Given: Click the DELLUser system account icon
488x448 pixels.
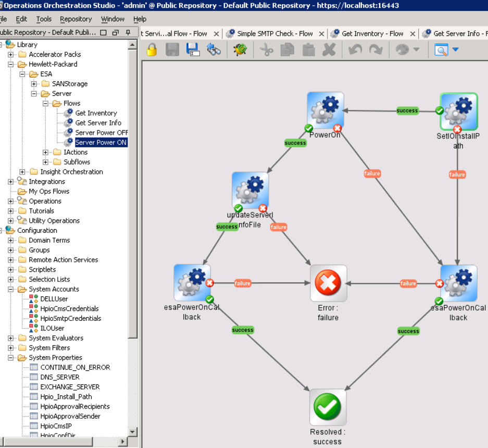Looking at the screenshot, I should (33, 299).
